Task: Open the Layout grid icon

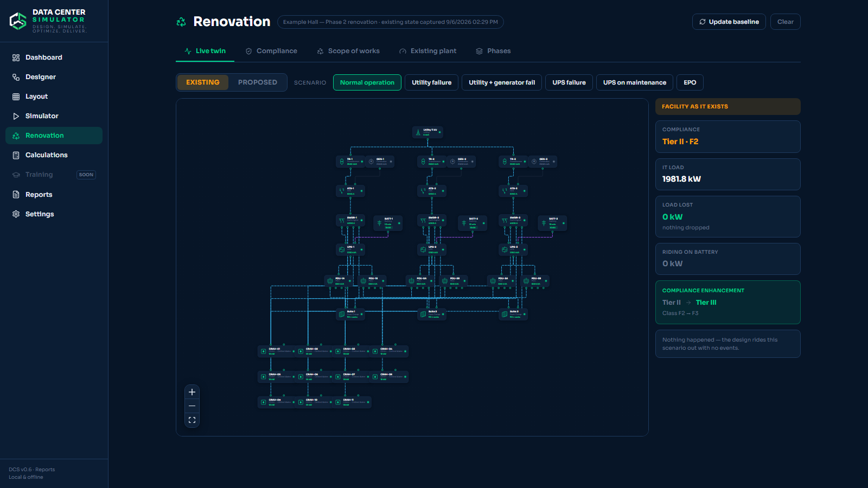Action: click(16, 97)
